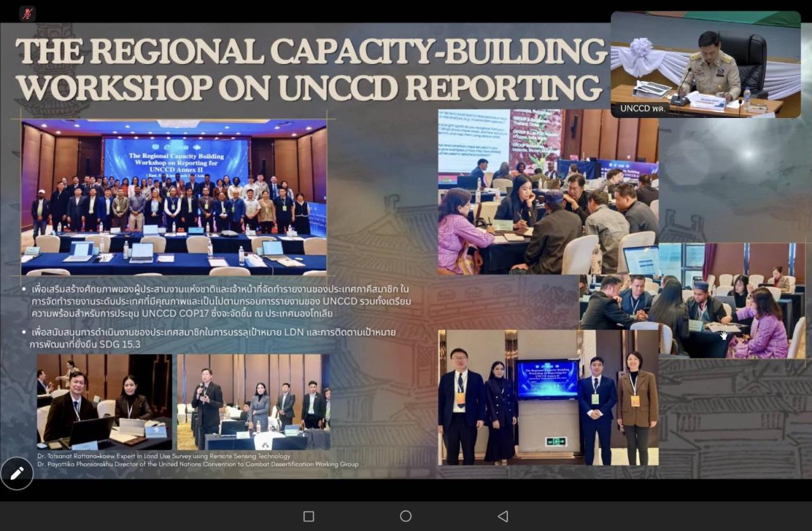Select the round-table discussion photo under the title
The width and height of the screenshot is (812, 531).
click(x=548, y=192)
